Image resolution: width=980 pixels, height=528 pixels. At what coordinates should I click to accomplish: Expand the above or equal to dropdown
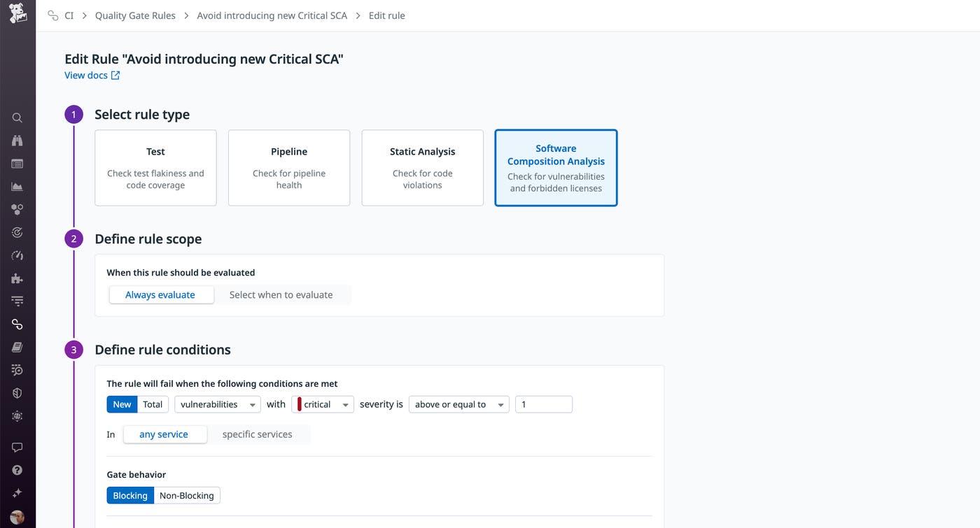click(458, 404)
